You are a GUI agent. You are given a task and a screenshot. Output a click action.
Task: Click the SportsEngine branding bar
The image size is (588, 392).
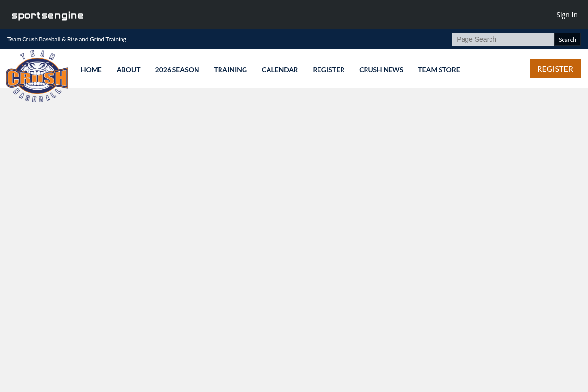(x=47, y=15)
